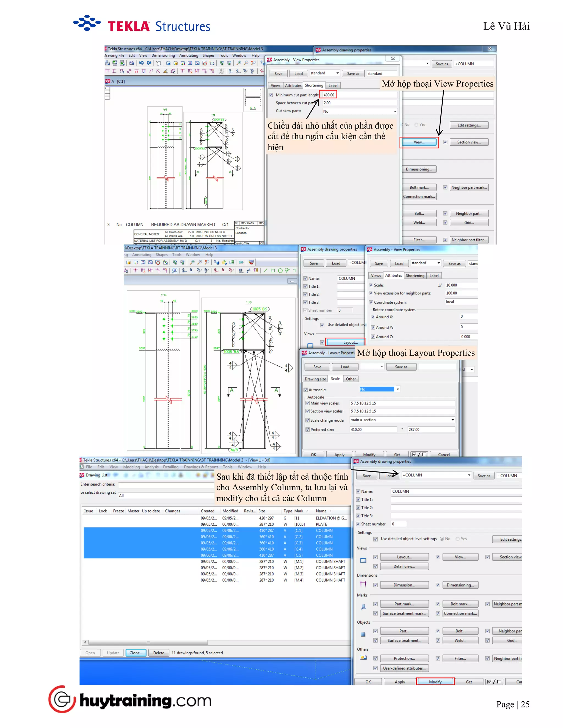Screen dimensions: 563x728
Task: Click the Zoom In magnifier in top toolbar
Action: click(239, 63)
